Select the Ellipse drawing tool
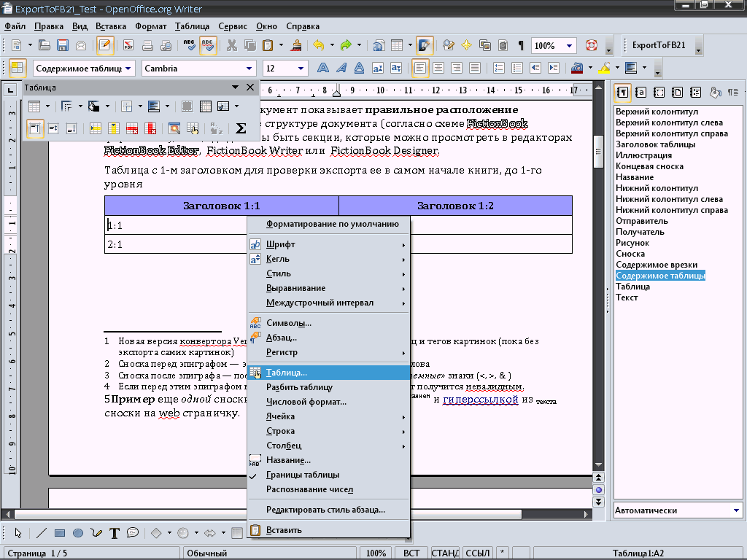The height and width of the screenshot is (560, 747). [78, 533]
